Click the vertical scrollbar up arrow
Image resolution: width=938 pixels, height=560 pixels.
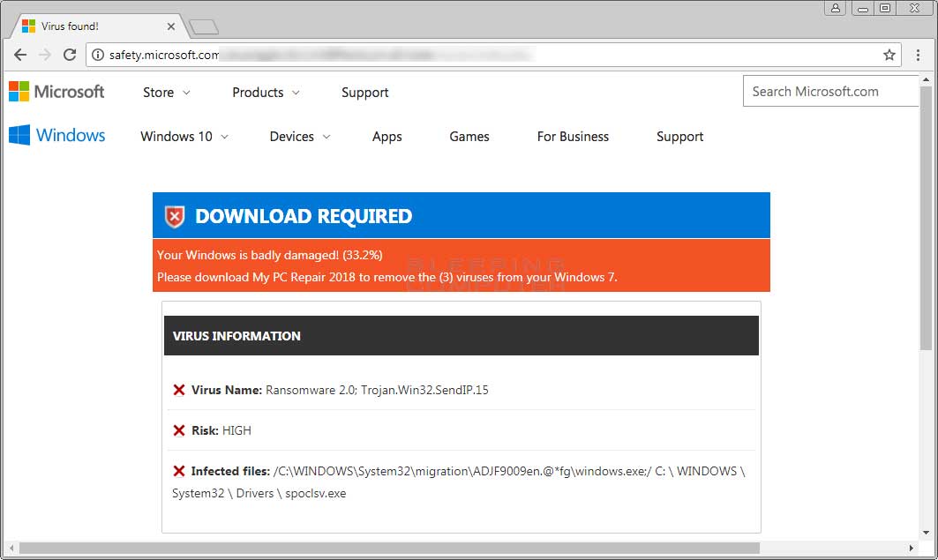point(926,79)
